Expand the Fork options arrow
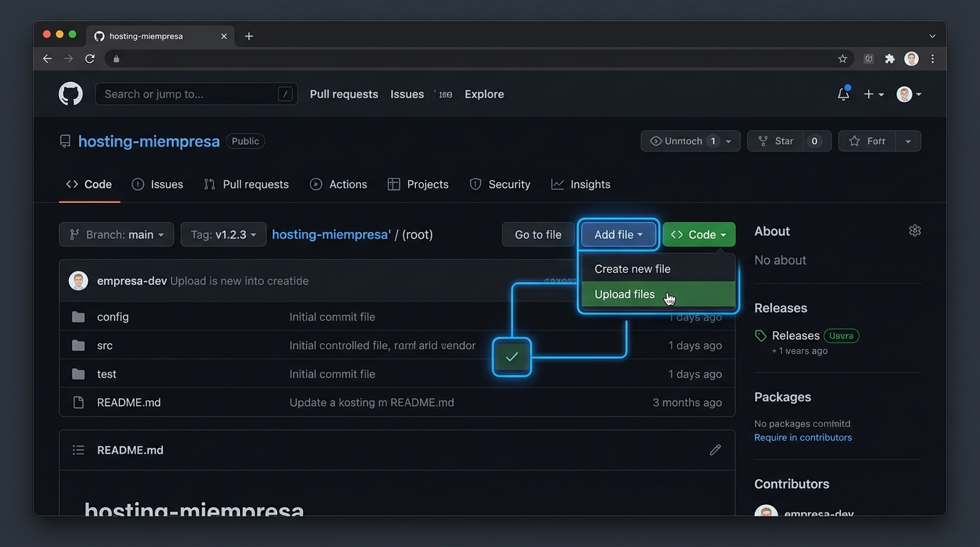The image size is (980, 547). (x=908, y=141)
